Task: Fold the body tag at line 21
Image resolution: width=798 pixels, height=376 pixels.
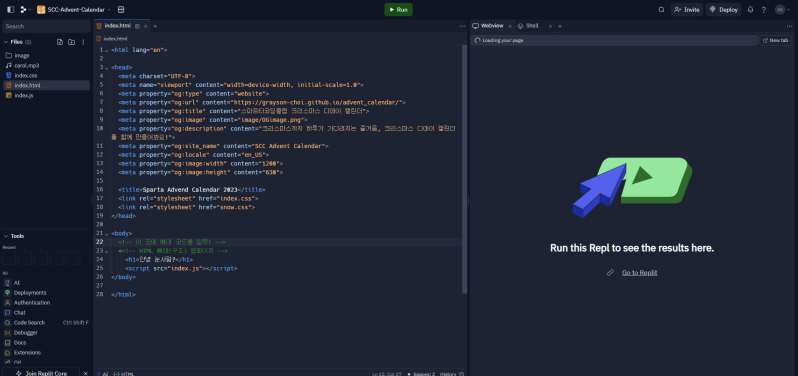Action: pos(106,233)
